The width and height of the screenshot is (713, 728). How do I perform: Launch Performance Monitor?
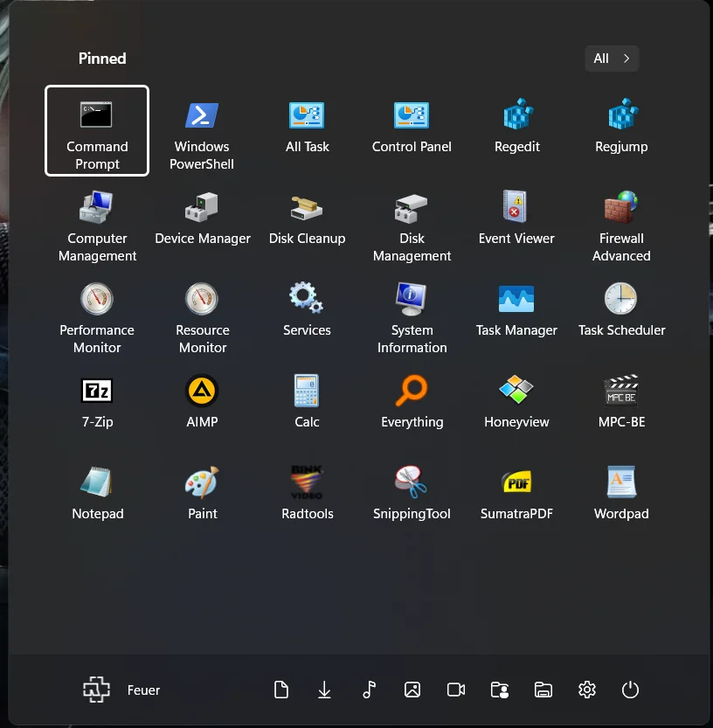point(97,315)
